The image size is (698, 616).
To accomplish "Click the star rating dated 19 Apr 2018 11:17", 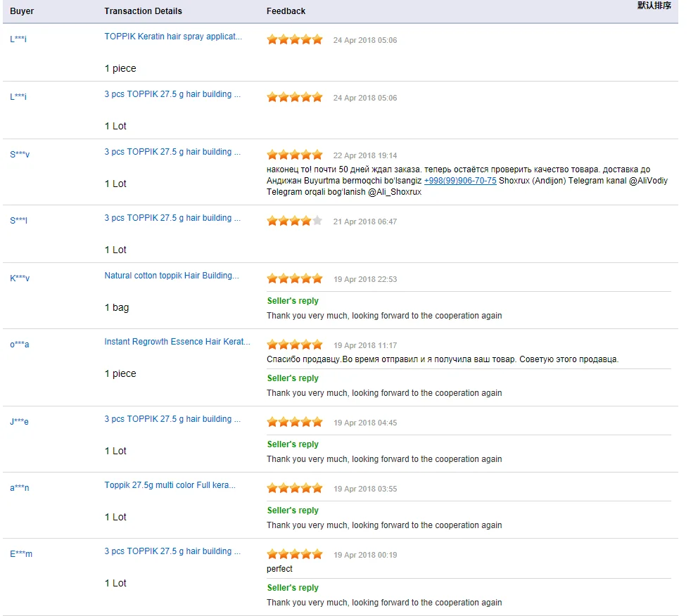I will tap(295, 345).
